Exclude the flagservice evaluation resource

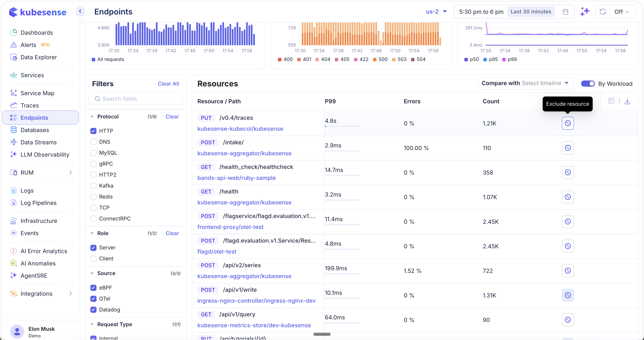pos(567,222)
